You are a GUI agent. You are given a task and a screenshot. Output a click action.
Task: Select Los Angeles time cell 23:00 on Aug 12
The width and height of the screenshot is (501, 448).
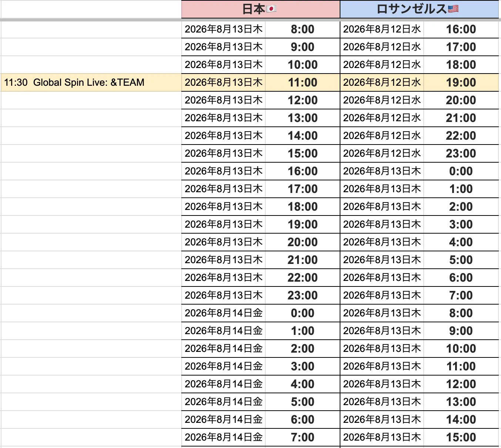click(x=461, y=153)
